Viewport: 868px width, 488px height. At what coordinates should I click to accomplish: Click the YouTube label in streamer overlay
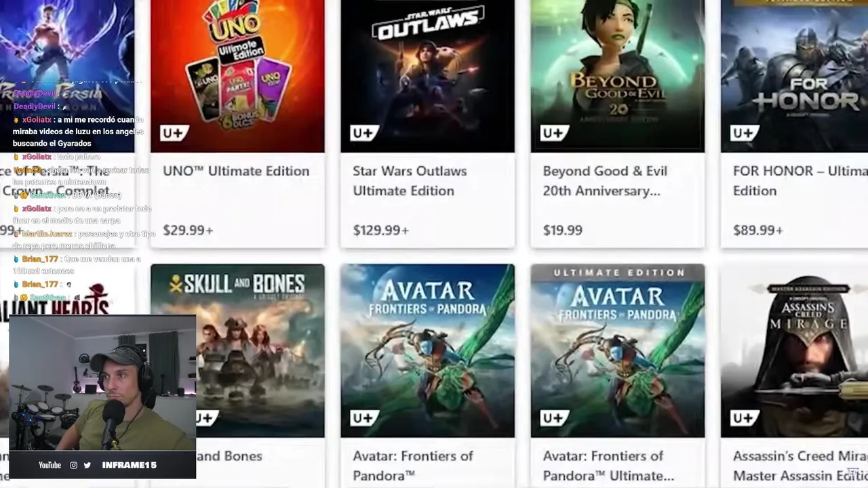click(x=50, y=465)
